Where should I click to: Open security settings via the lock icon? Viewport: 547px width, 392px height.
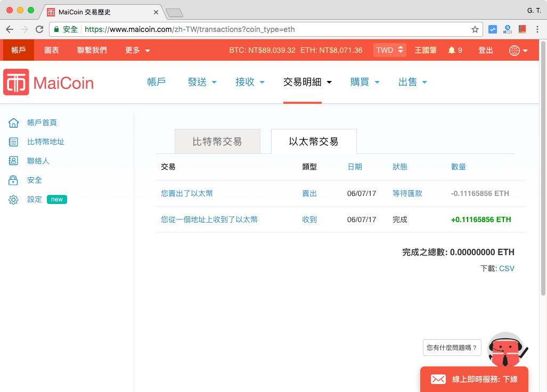pyautogui.click(x=12, y=180)
